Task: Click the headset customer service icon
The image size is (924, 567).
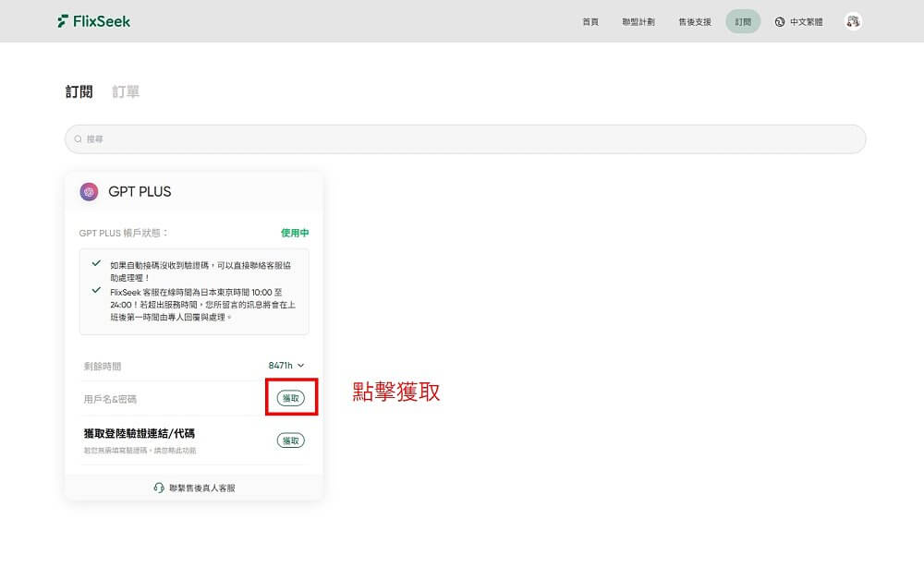Action: tap(159, 488)
